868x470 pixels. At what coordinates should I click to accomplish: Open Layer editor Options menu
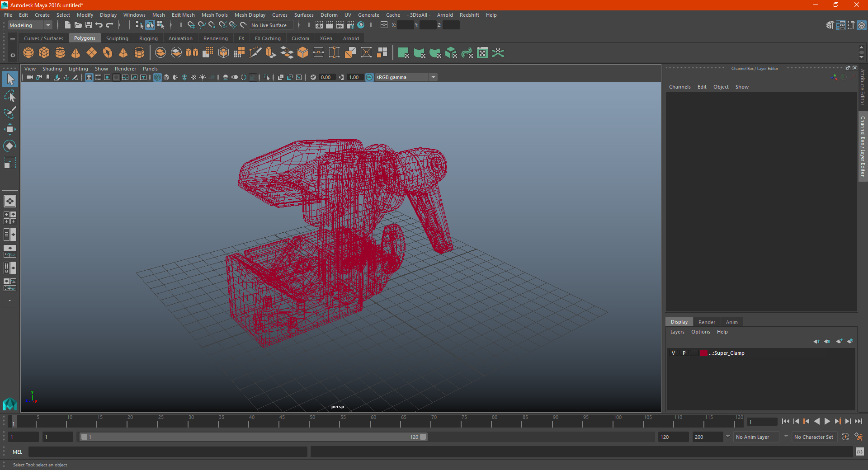[x=700, y=332]
